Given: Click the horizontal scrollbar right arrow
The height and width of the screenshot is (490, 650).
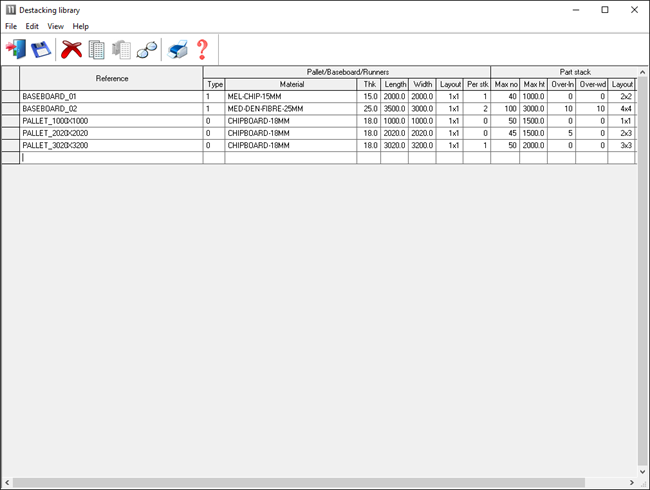Looking at the screenshot, I should click(630, 483).
